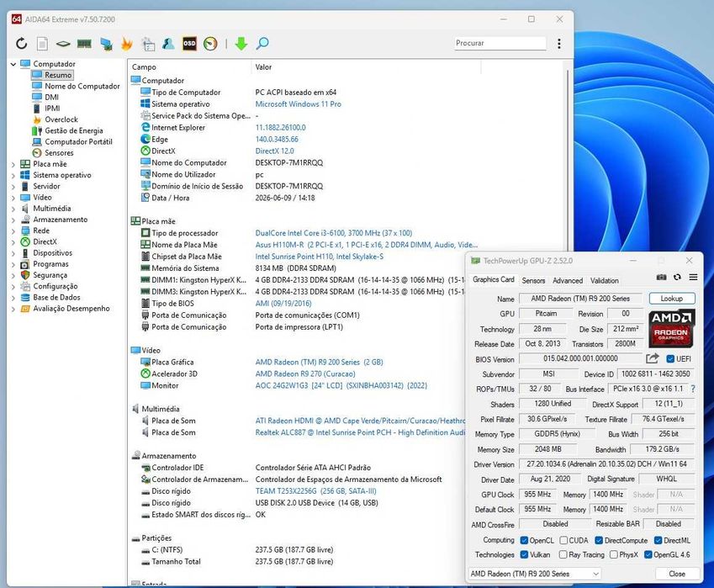Click the magnifier search icon in toolbar
Viewport: 714px width, 588px height.
pos(262,44)
